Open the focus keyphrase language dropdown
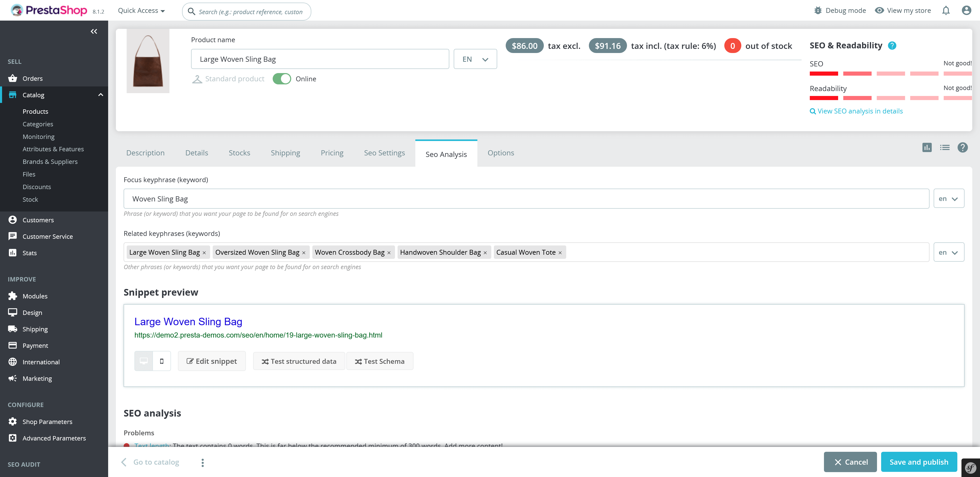The height and width of the screenshot is (477, 980). click(x=949, y=199)
